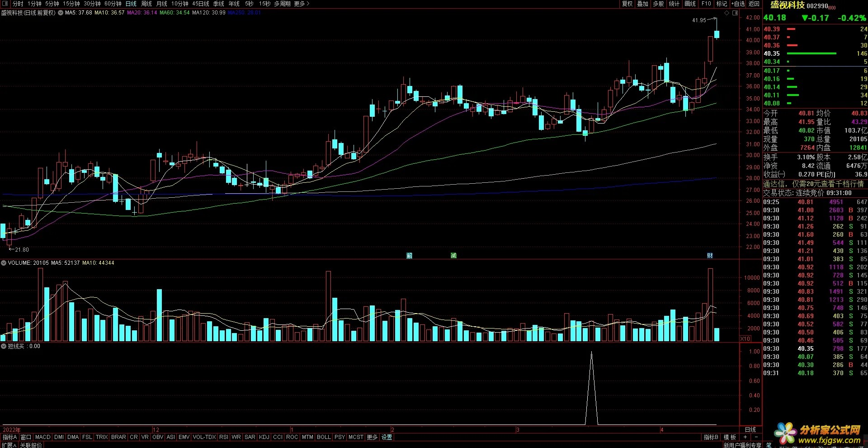Click the 返回 back button
Image resolution: width=868 pixels, height=448 pixels.
coord(754,4)
